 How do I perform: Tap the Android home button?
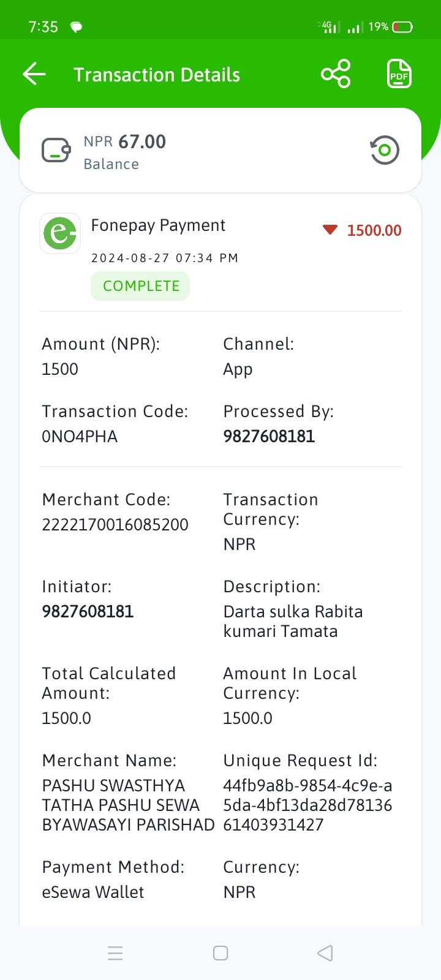coord(221,953)
